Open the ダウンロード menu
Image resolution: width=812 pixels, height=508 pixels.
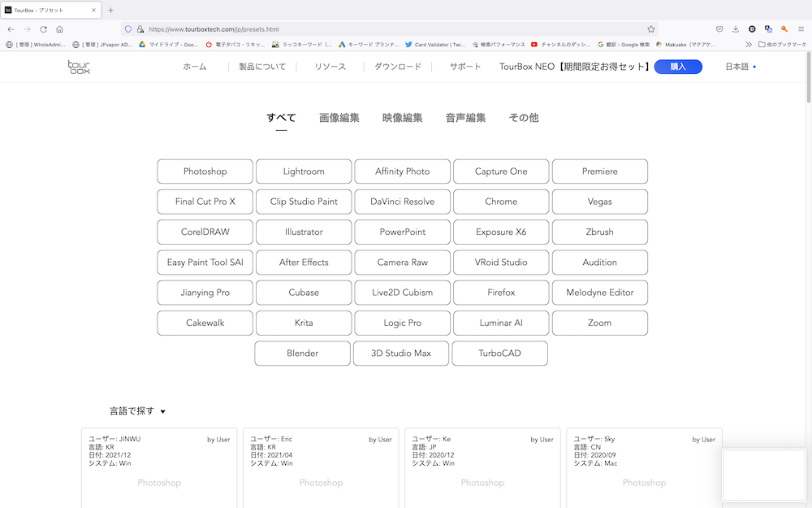pos(398,67)
